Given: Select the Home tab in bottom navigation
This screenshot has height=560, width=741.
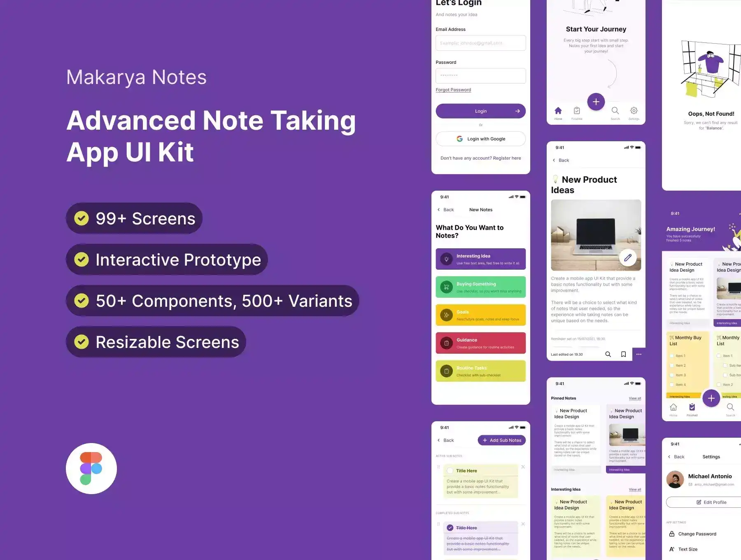Looking at the screenshot, I should 558,111.
